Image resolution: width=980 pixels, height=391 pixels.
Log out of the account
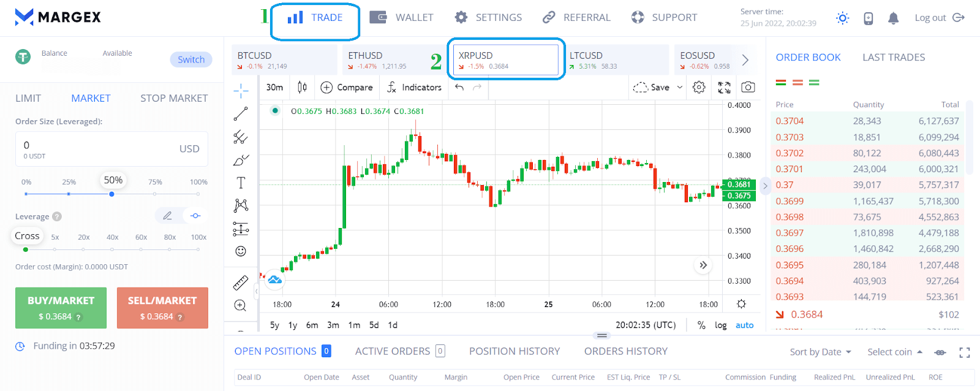pyautogui.click(x=940, y=18)
